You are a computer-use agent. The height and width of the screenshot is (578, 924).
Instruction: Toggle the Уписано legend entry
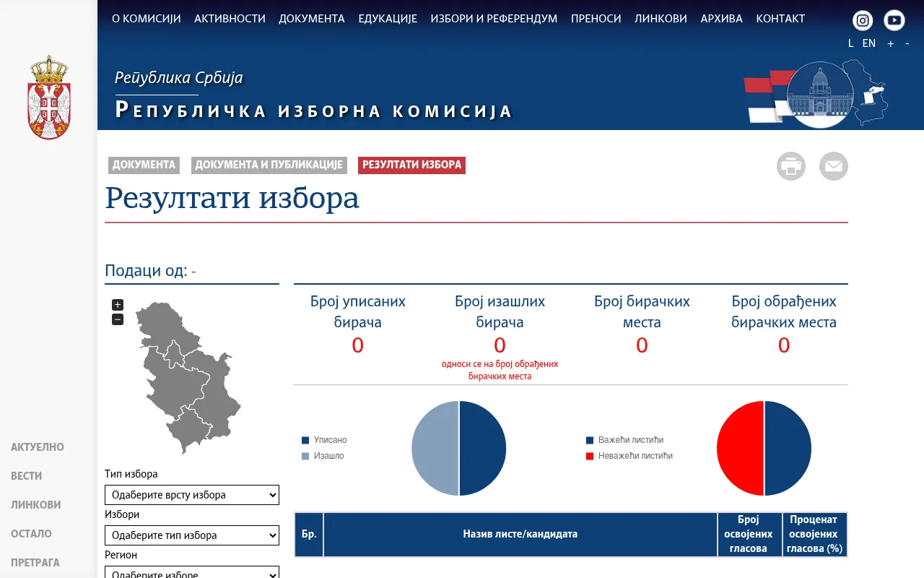point(324,440)
